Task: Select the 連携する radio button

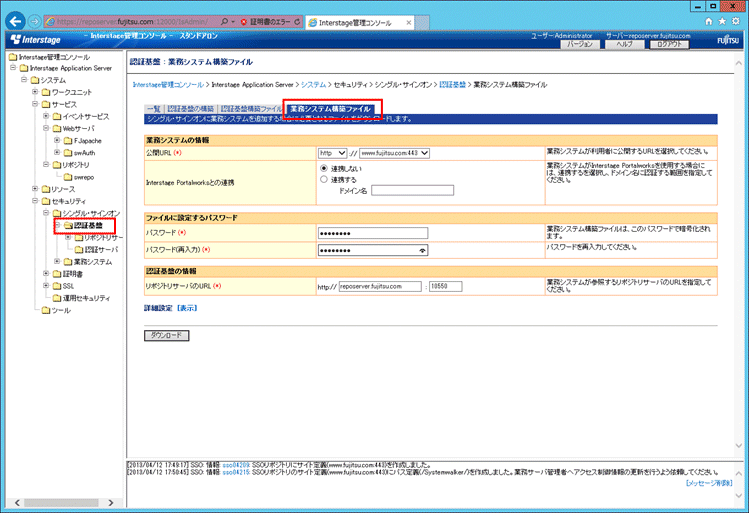Action: [324, 180]
